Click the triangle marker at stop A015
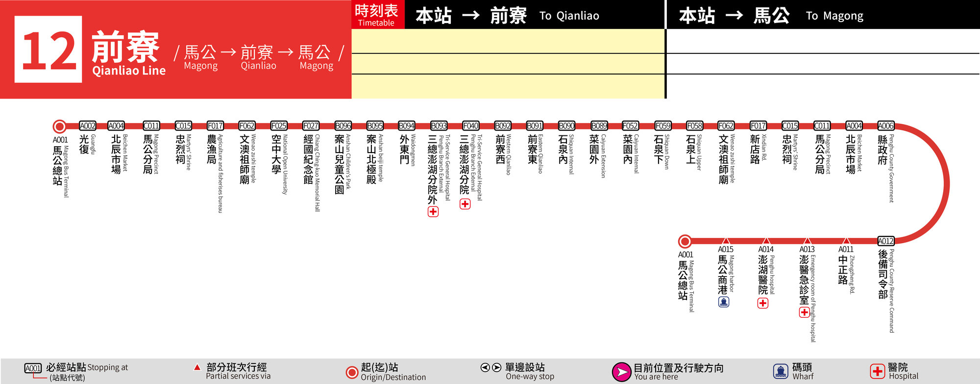The height and width of the screenshot is (384, 980). (726, 241)
